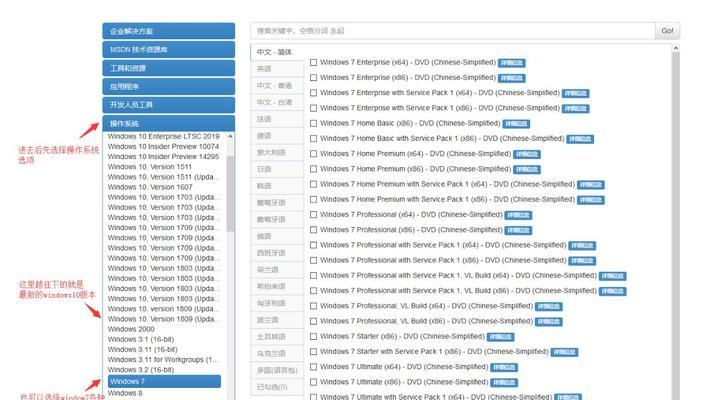Expand the MSDN 技术资源库 section
The height and width of the screenshot is (400, 702).
coord(168,49)
